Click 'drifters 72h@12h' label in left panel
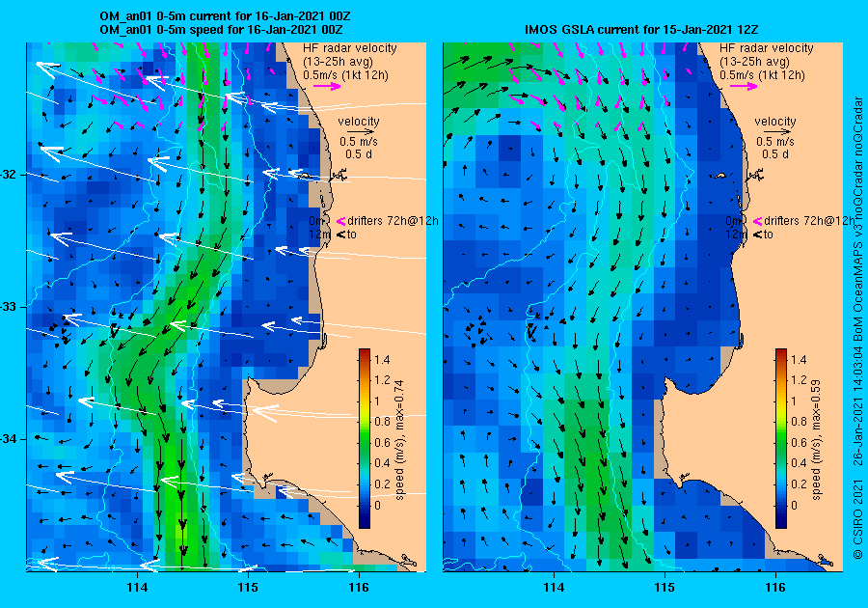The width and height of the screenshot is (868, 608). click(x=393, y=221)
